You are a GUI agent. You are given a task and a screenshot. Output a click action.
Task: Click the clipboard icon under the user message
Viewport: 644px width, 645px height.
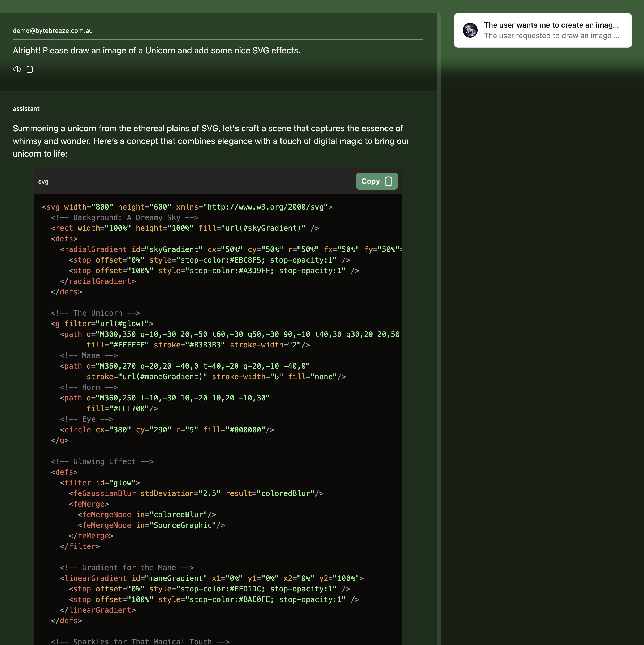(30, 69)
